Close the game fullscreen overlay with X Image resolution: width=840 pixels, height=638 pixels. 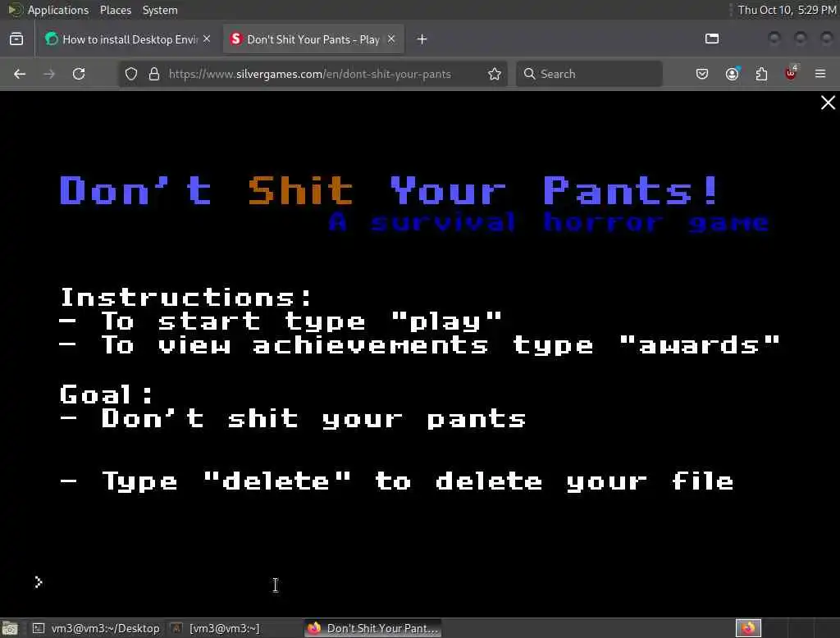coord(828,103)
